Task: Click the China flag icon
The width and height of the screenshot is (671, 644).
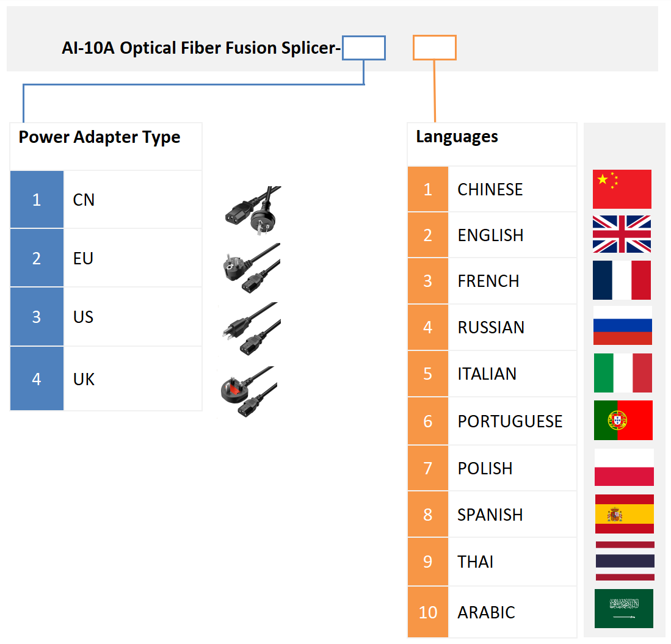Action: click(x=622, y=189)
